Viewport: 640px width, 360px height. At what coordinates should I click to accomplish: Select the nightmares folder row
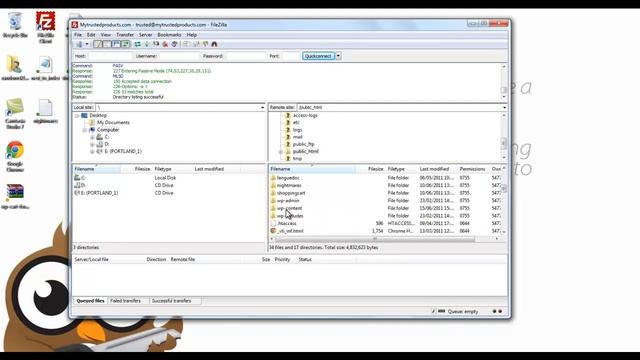(385, 185)
